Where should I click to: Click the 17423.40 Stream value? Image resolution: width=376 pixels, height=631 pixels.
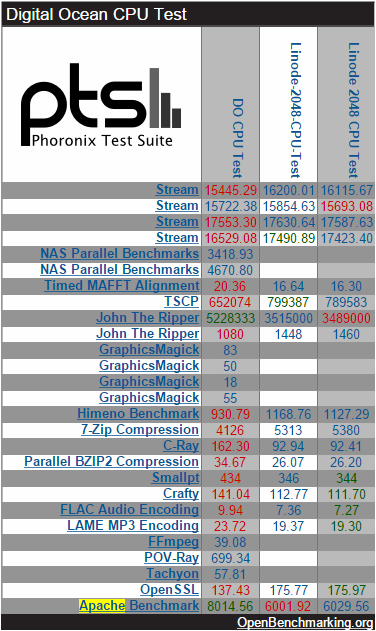tap(347, 238)
